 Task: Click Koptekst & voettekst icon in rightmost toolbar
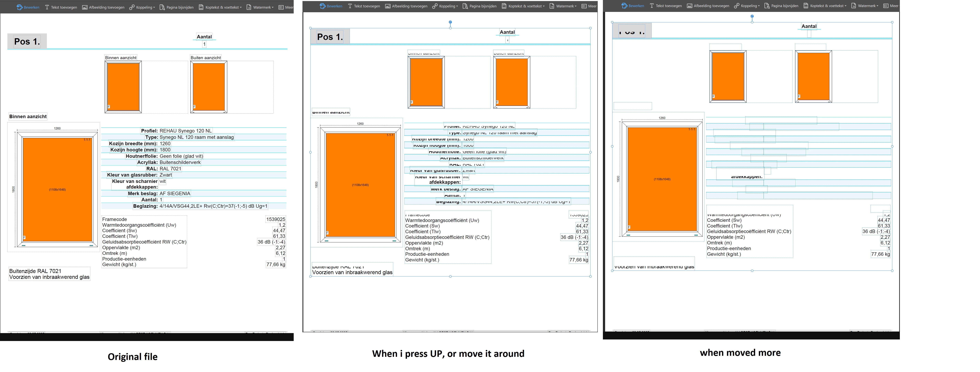tap(806, 6)
